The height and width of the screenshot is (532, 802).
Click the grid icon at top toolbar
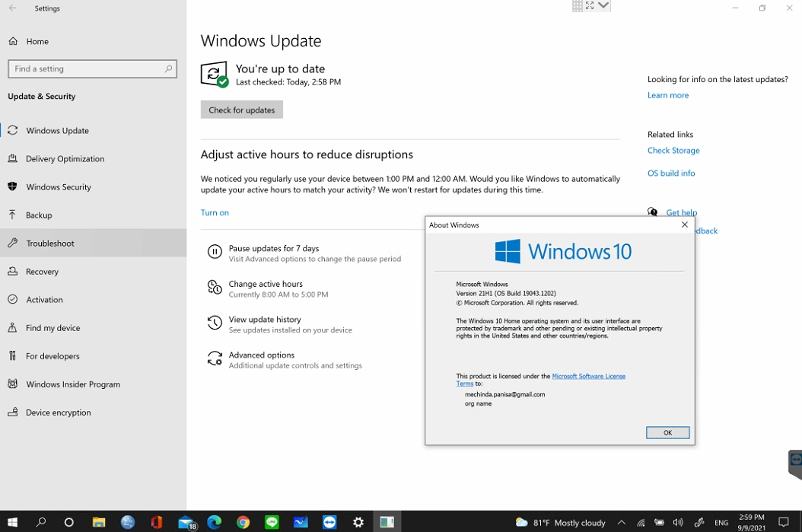tap(578, 5)
